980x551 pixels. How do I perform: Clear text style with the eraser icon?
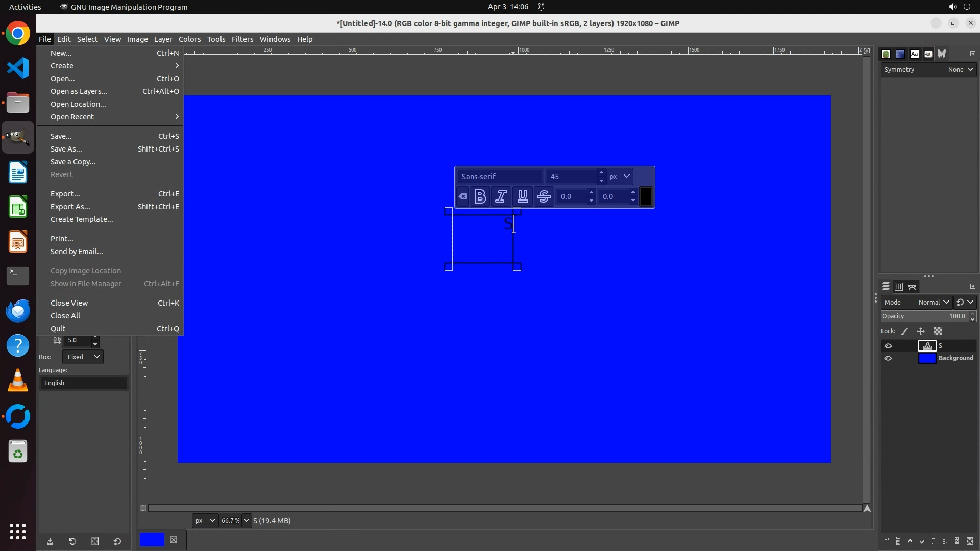pyautogui.click(x=462, y=196)
